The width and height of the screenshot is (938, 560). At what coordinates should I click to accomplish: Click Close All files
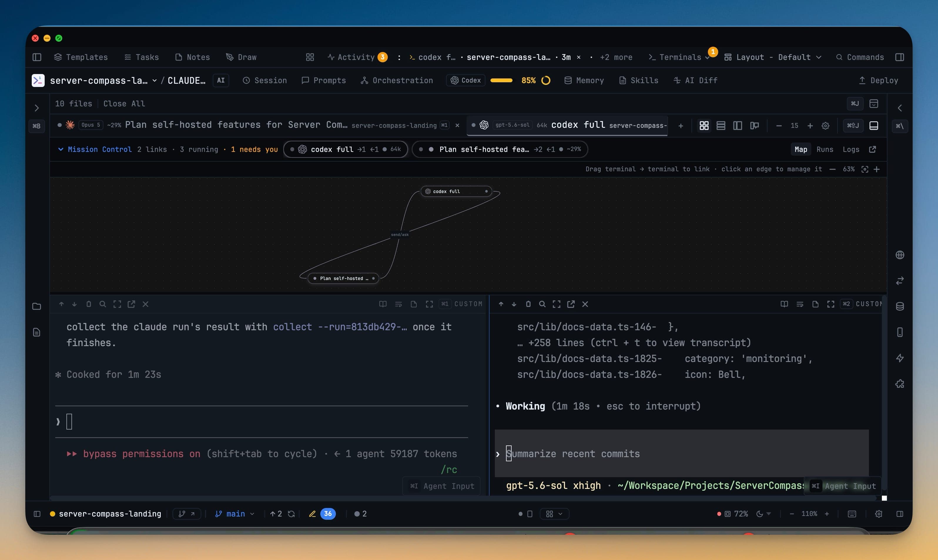[x=124, y=103]
